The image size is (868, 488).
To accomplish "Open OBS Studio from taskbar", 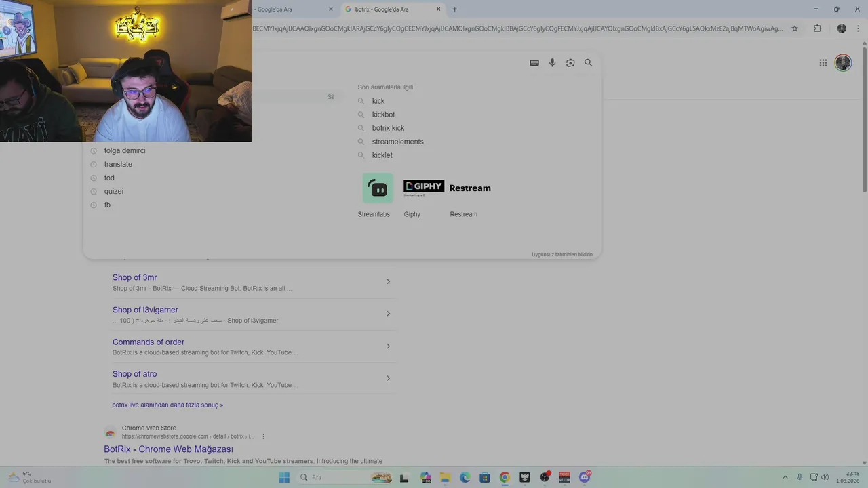I will click(545, 477).
